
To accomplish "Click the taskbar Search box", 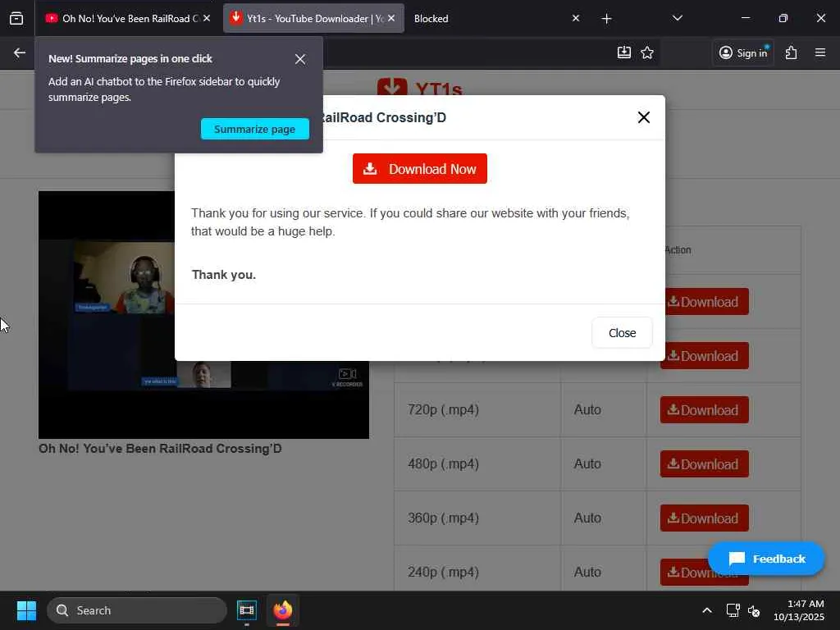I will 137,610.
